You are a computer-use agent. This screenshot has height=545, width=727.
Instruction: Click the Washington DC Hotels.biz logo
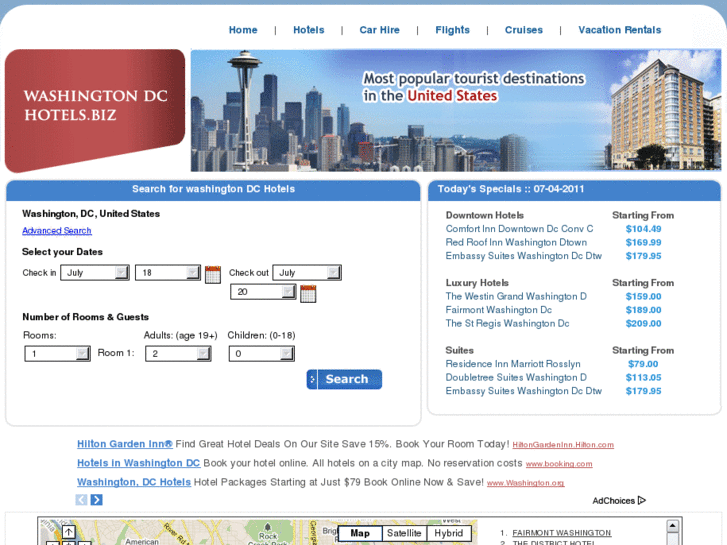point(95,110)
